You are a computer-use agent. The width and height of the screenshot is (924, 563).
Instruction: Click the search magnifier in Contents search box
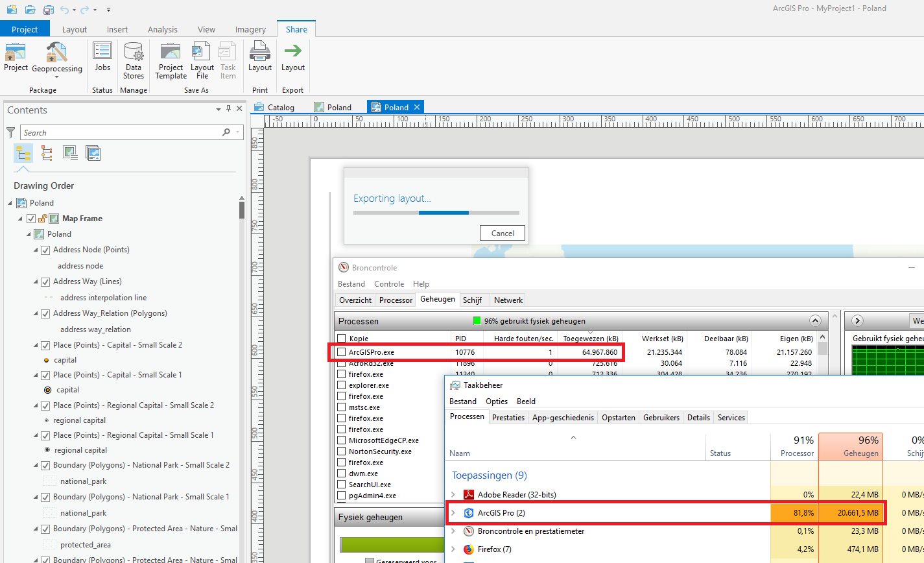tap(226, 132)
